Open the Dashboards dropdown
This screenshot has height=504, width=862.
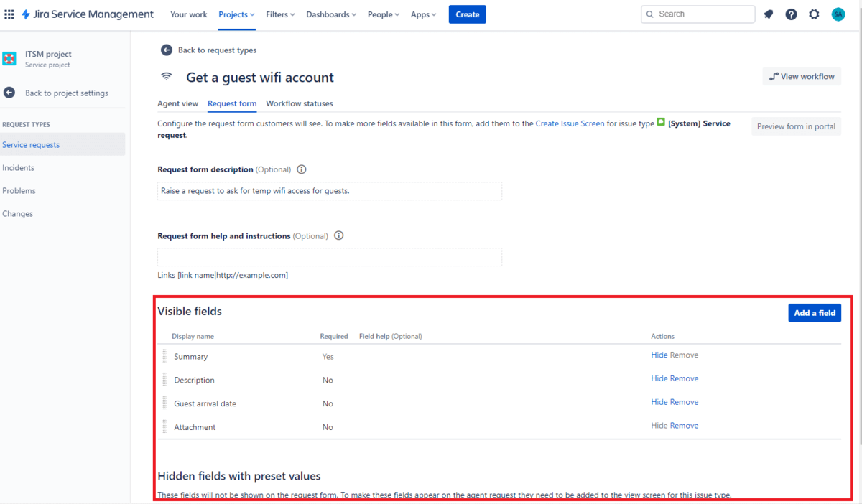(331, 14)
